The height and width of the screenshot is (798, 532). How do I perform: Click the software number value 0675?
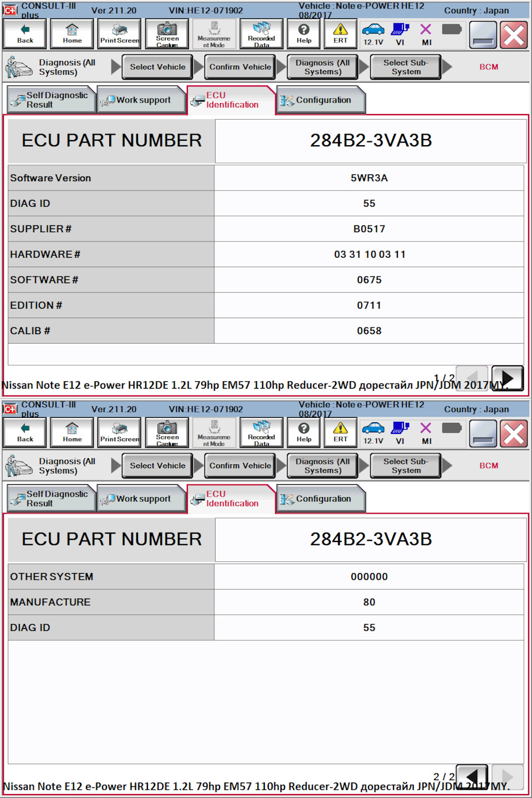[369, 280]
